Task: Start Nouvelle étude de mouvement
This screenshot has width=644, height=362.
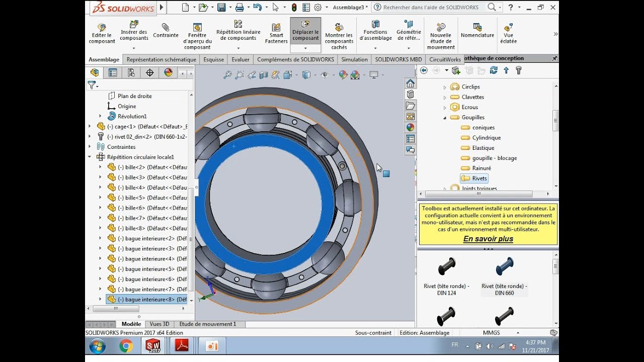Action: 441,36
